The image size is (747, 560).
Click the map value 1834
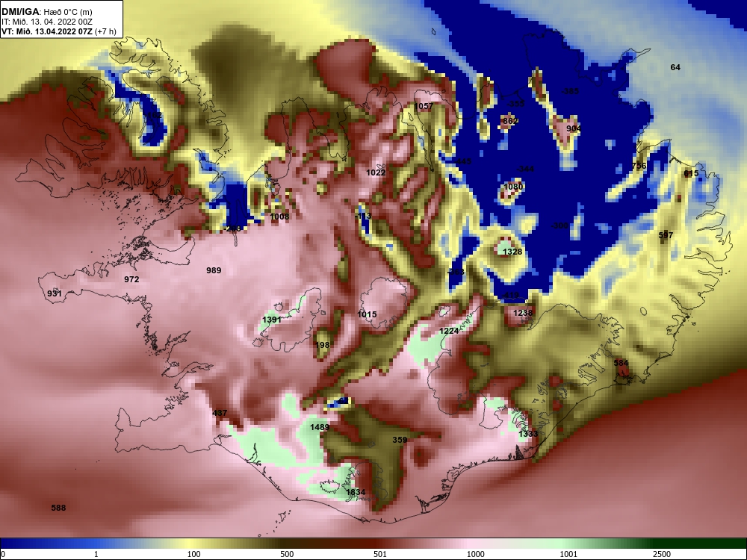tap(356, 492)
